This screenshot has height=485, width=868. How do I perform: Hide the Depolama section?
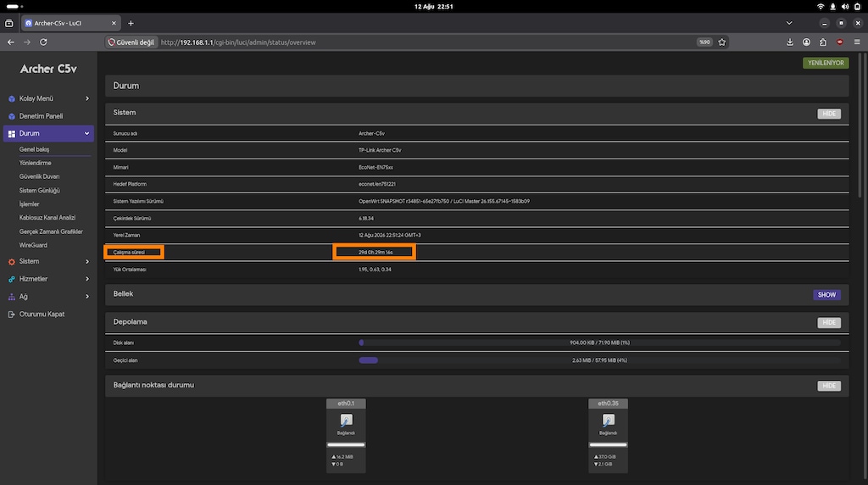(x=829, y=322)
